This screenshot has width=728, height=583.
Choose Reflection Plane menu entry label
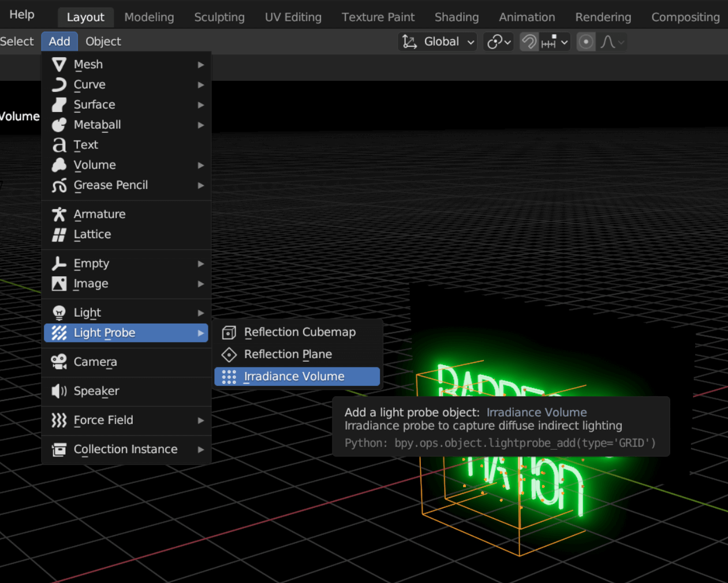point(288,354)
